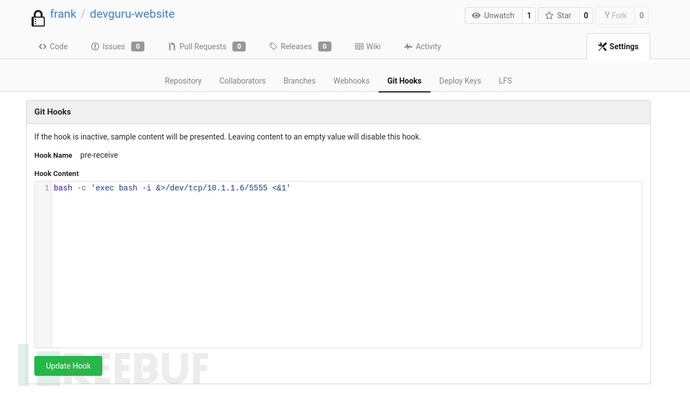Click the private repository lock icon
690x393 pixels.
38,18
